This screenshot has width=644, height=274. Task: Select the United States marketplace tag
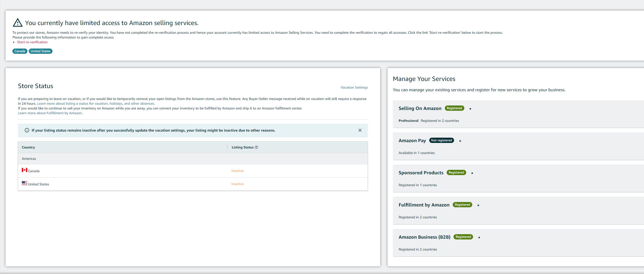click(41, 51)
